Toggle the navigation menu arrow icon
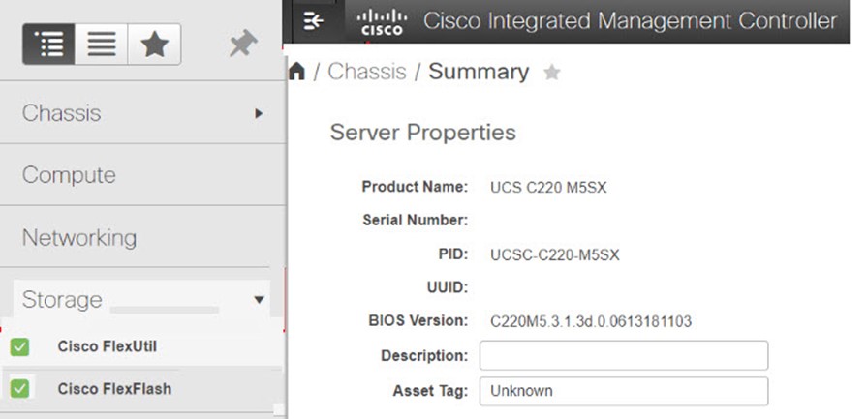Screen dimensions: 868x419 (x=313, y=21)
